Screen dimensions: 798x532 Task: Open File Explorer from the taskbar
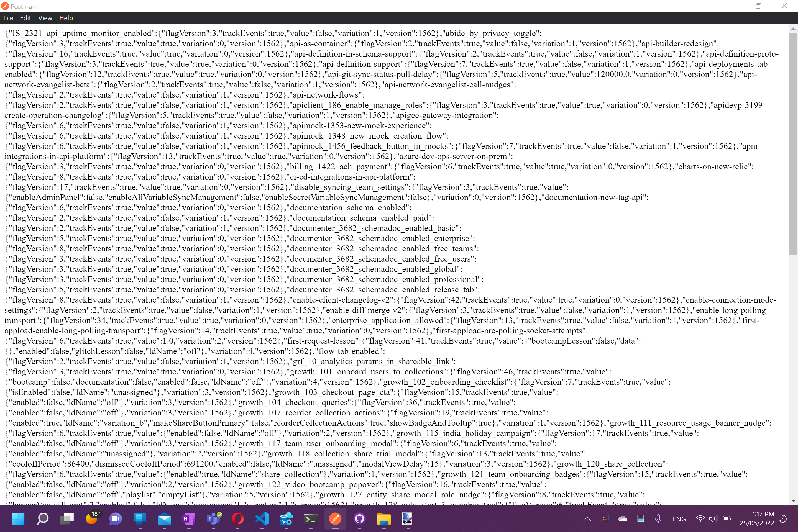(384, 518)
